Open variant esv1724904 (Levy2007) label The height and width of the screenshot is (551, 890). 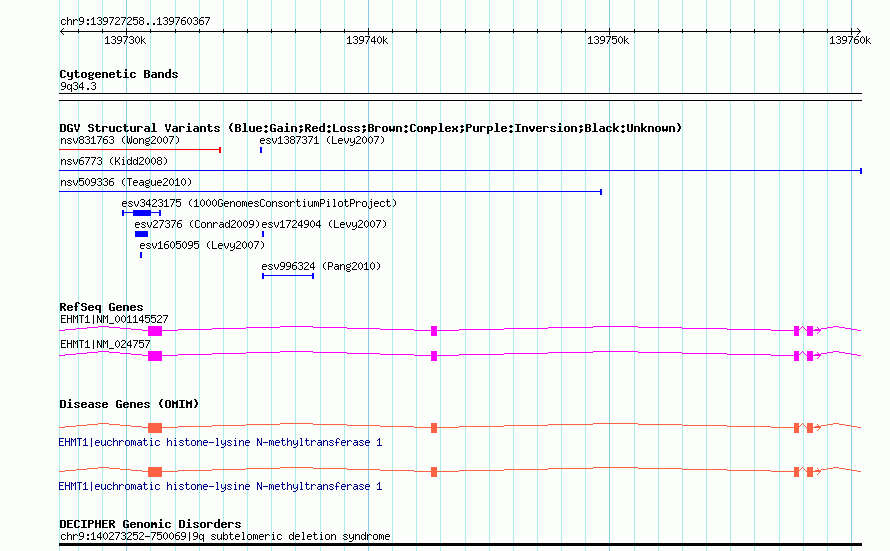324,224
